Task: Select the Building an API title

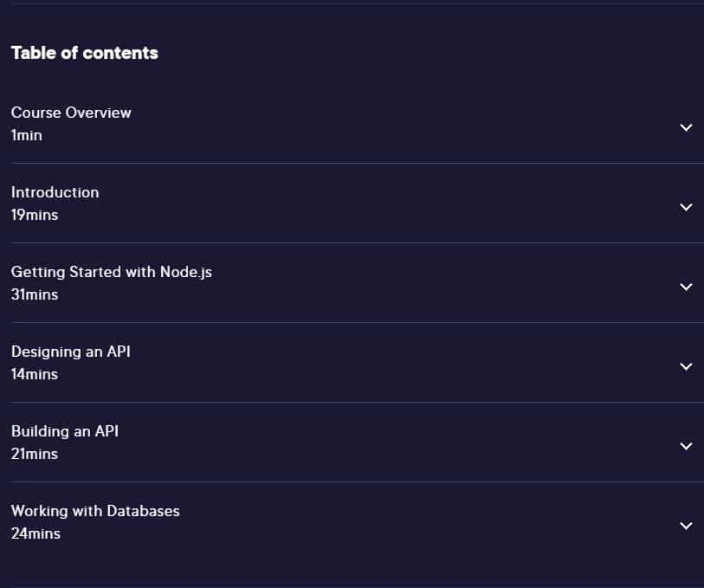Action: point(65,431)
